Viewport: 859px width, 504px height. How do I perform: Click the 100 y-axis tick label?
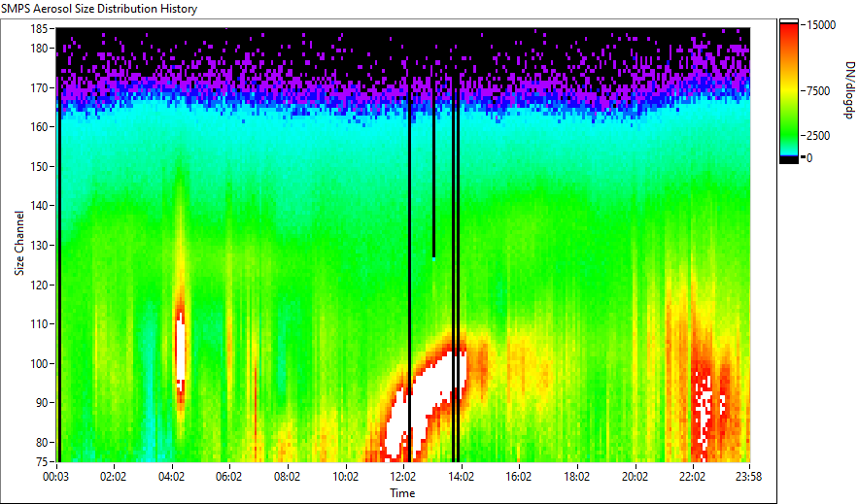click(x=38, y=364)
